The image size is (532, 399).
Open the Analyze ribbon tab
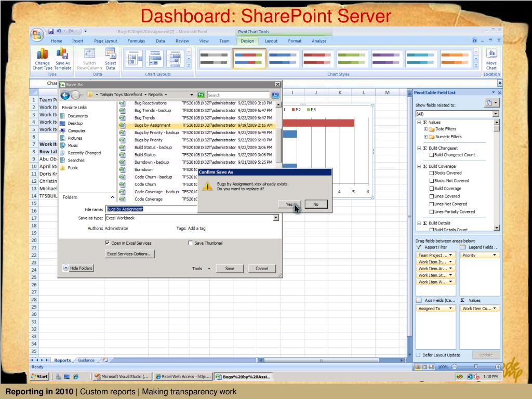[319, 41]
